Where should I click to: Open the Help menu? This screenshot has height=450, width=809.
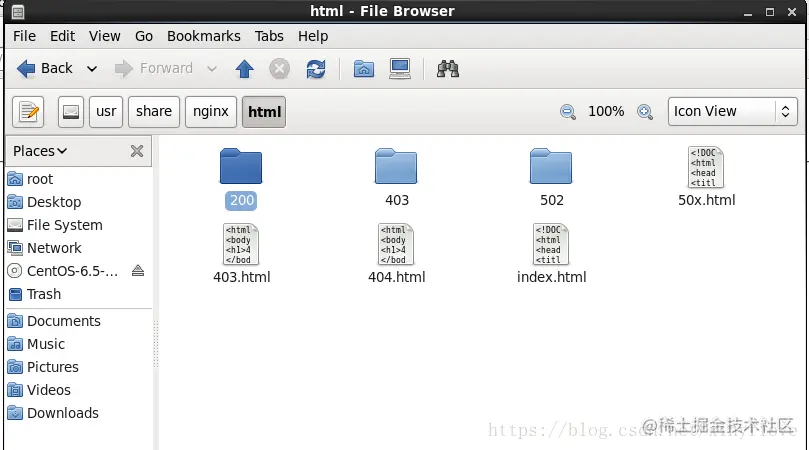coord(313,36)
